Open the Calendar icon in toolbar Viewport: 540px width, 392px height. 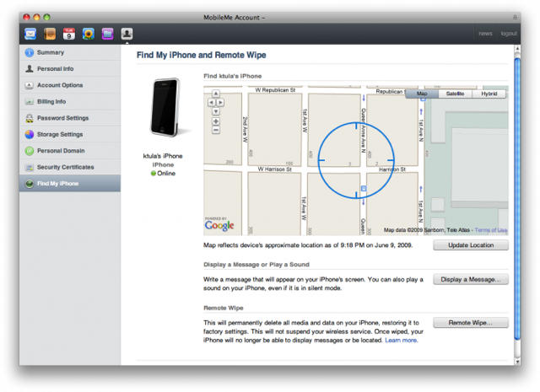point(69,34)
